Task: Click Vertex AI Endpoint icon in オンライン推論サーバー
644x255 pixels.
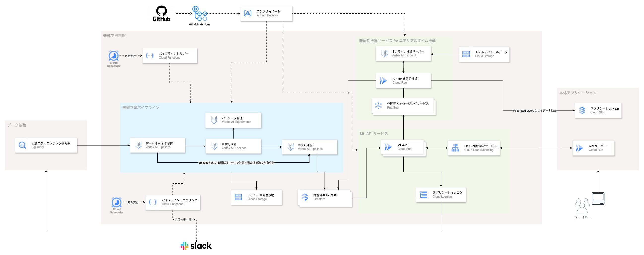Action: tap(384, 53)
